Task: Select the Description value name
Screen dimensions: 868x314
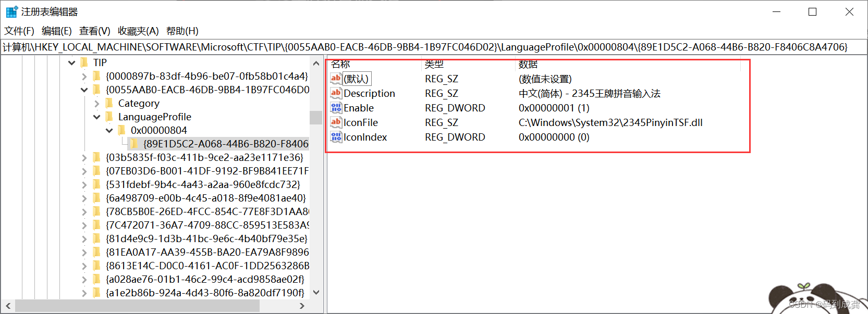Action: click(x=369, y=93)
